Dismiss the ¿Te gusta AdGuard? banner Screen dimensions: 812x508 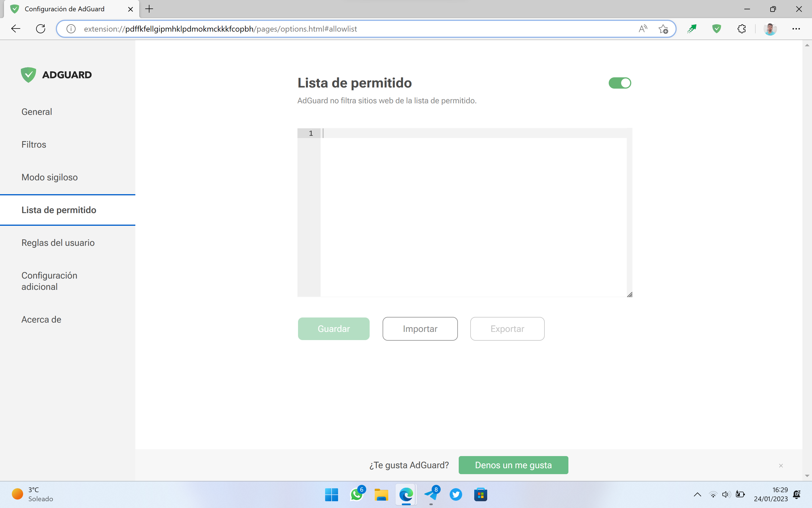(781, 465)
